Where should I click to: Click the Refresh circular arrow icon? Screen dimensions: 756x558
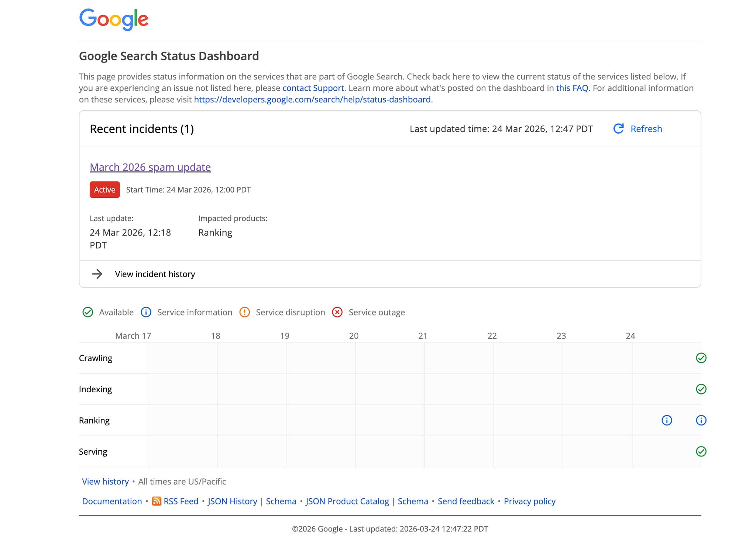(x=618, y=129)
